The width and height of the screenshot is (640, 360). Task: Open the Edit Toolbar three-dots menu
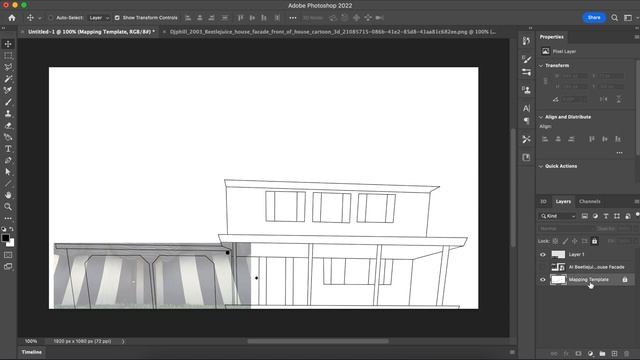pyautogui.click(x=8, y=218)
